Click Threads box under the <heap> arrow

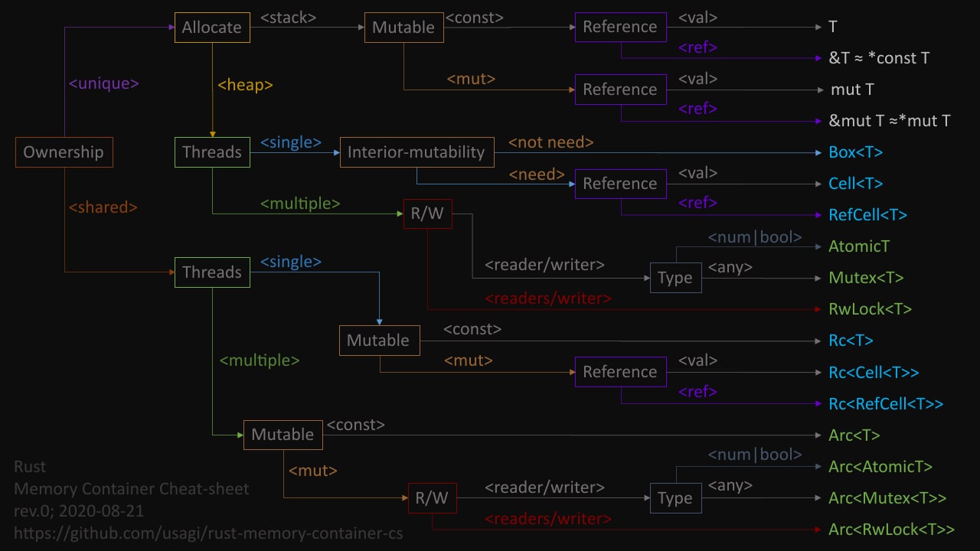pyautogui.click(x=212, y=152)
